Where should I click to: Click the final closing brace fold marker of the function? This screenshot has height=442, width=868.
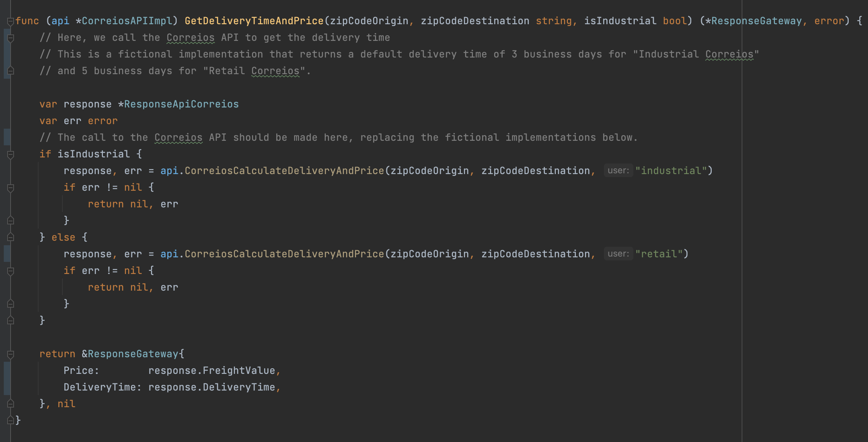(x=11, y=420)
